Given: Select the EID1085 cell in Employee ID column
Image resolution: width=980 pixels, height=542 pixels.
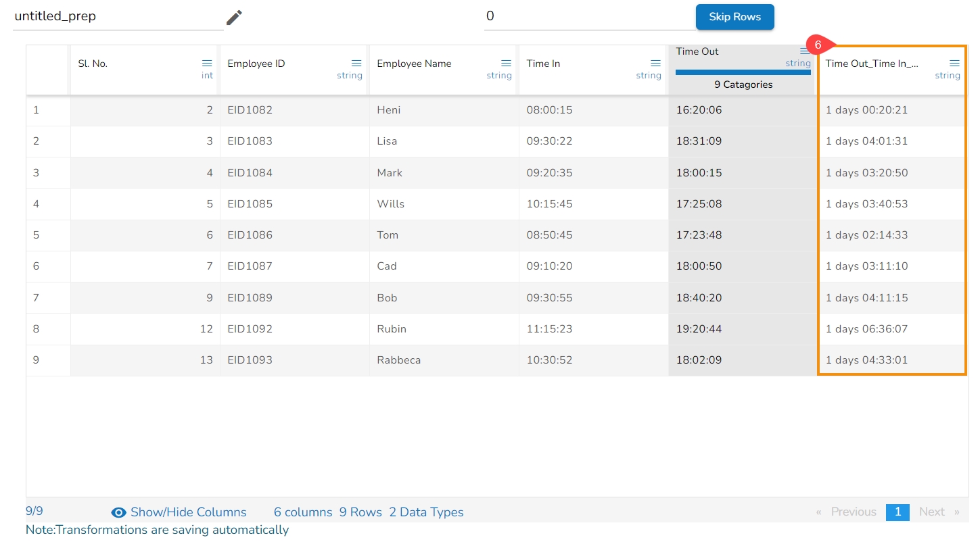Looking at the screenshot, I should pos(250,203).
